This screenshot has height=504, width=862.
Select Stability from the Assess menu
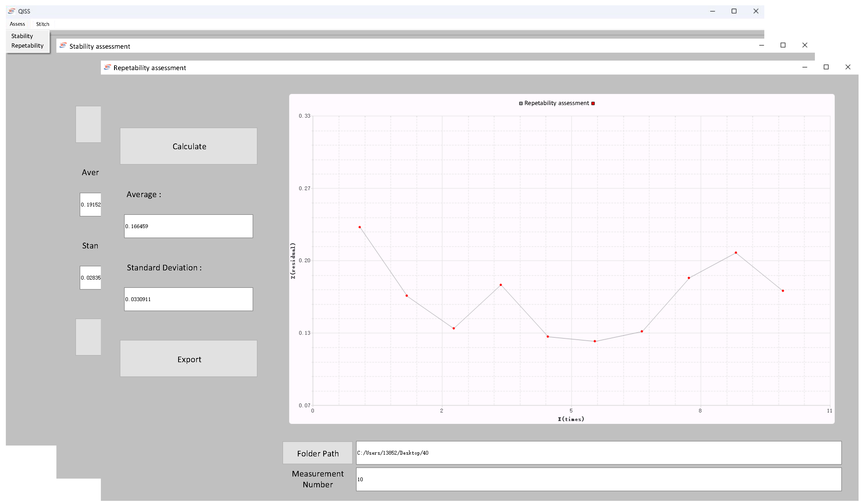click(x=22, y=36)
